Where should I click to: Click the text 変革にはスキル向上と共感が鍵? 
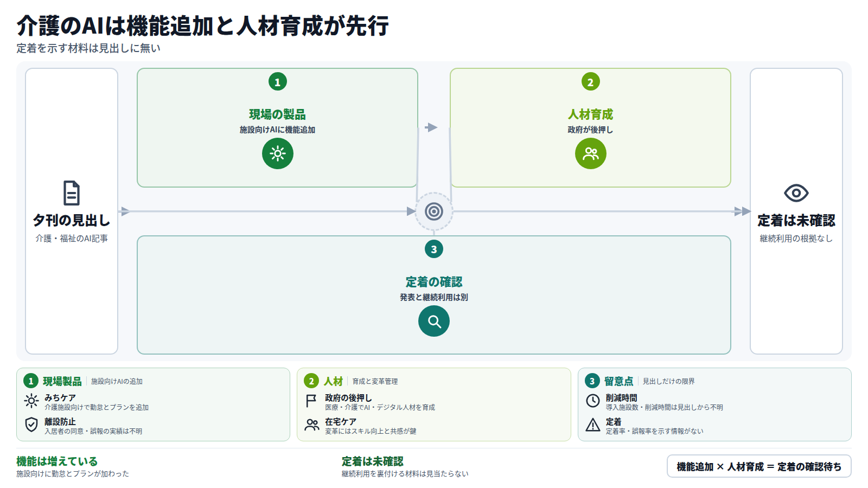point(371,432)
